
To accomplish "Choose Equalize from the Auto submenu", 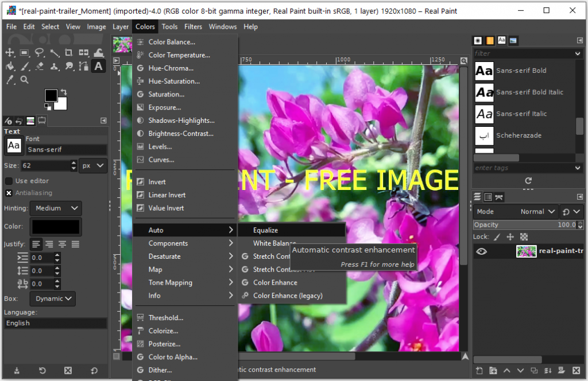I will [x=265, y=230].
